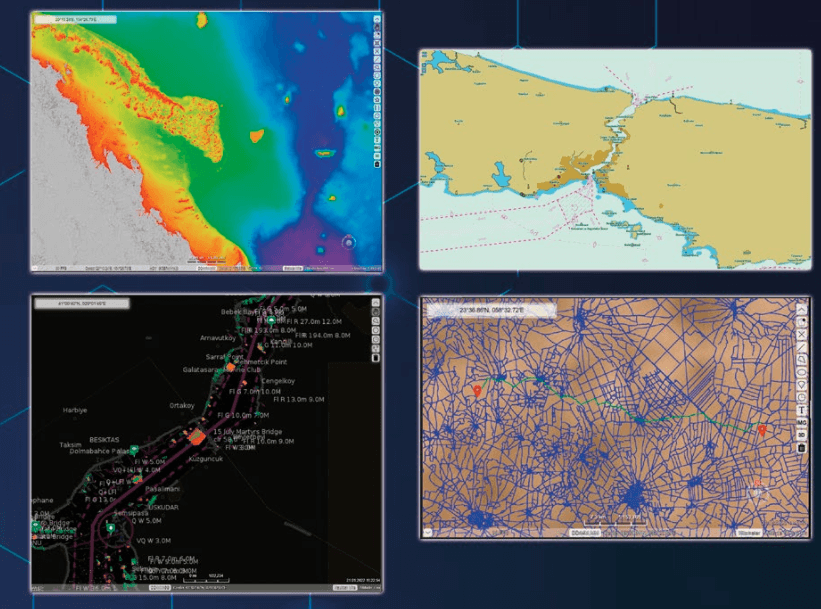The width and height of the screenshot is (821, 609).
Task: Click the trash icon in road map toolbar
Action: [802, 448]
